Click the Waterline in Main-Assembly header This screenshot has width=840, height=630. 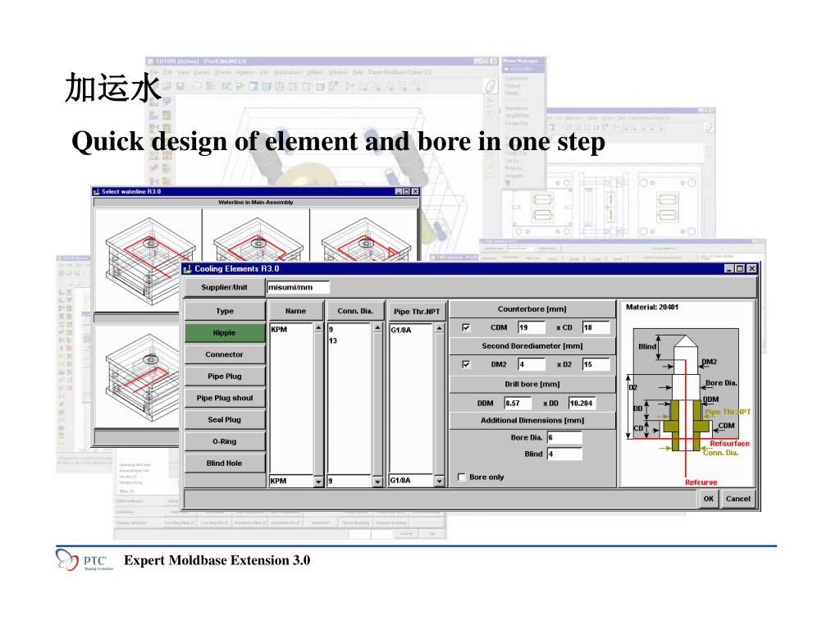point(256,203)
